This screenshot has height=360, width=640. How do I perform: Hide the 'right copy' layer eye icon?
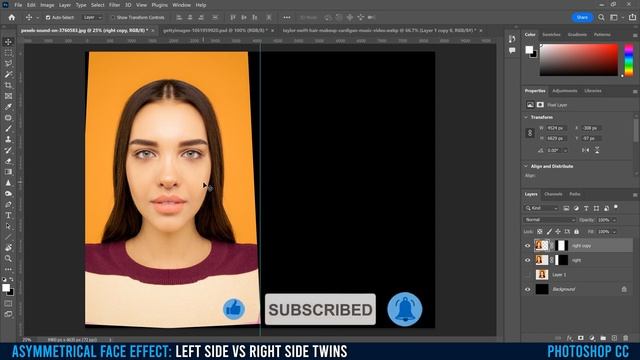[527, 246]
